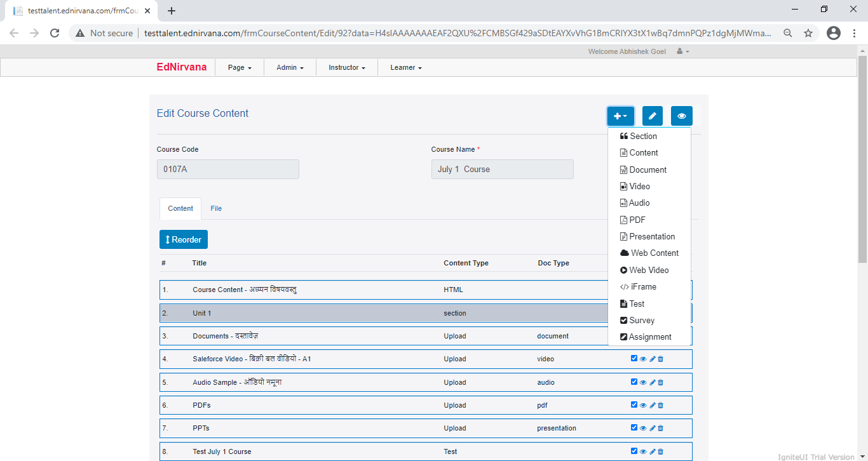The image size is (868, 461).
Task: Click trash icon for Saleforce Video row
Action: [661, 359]
